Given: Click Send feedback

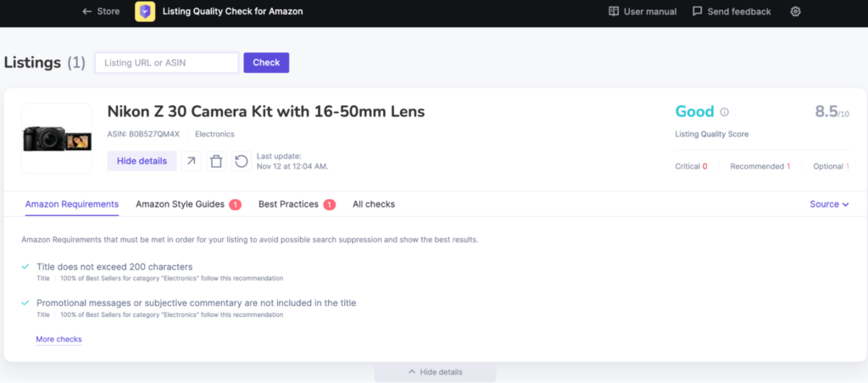Looking at the screenshot, I should point(732,12).
